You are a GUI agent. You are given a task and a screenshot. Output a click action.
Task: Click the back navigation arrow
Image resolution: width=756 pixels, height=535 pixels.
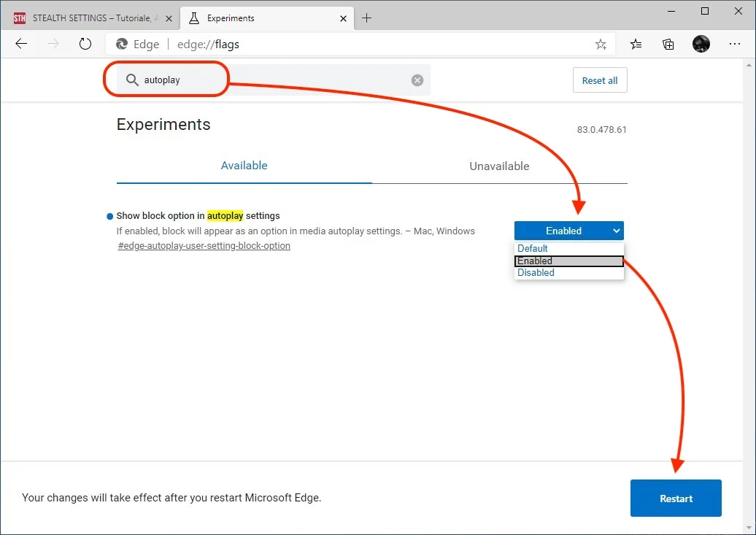click(x=21, y=44)
